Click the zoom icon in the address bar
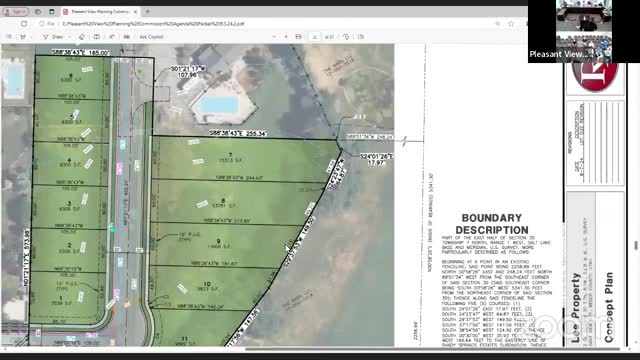This screenshot has height=360, width=640. coord(497,24)
